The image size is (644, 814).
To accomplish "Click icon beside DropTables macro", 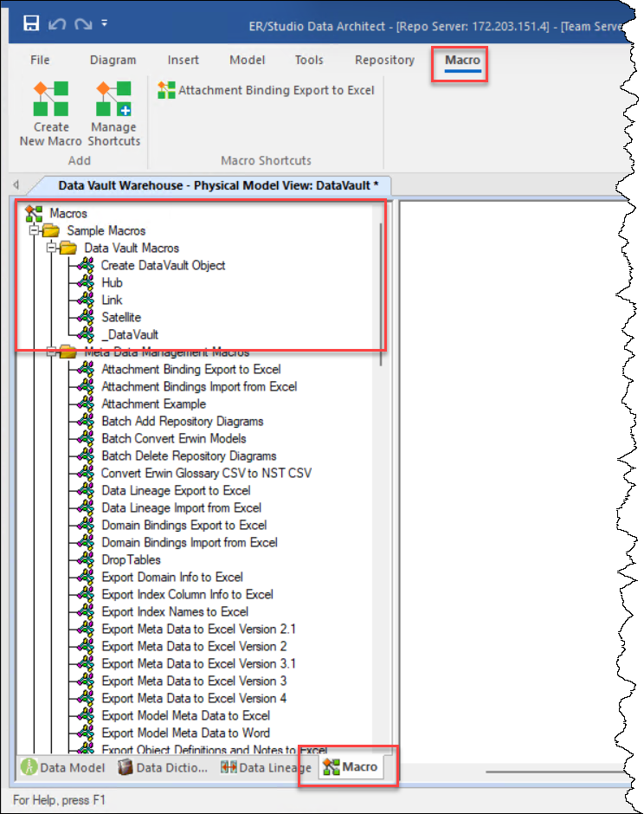I will click(x=86, y=559).
